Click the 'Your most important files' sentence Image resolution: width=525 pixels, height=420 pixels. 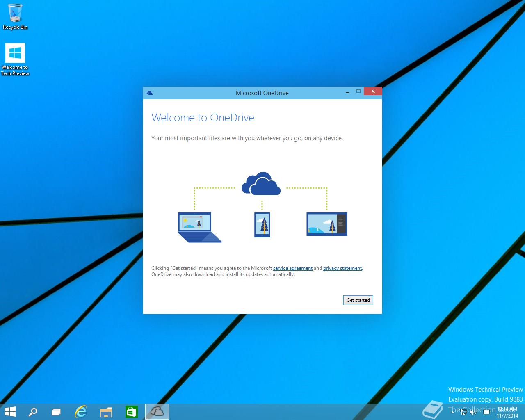247,138
